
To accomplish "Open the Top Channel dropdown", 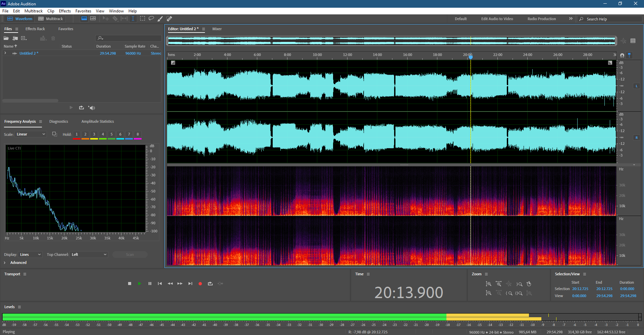I will click(x=89, y=255).
